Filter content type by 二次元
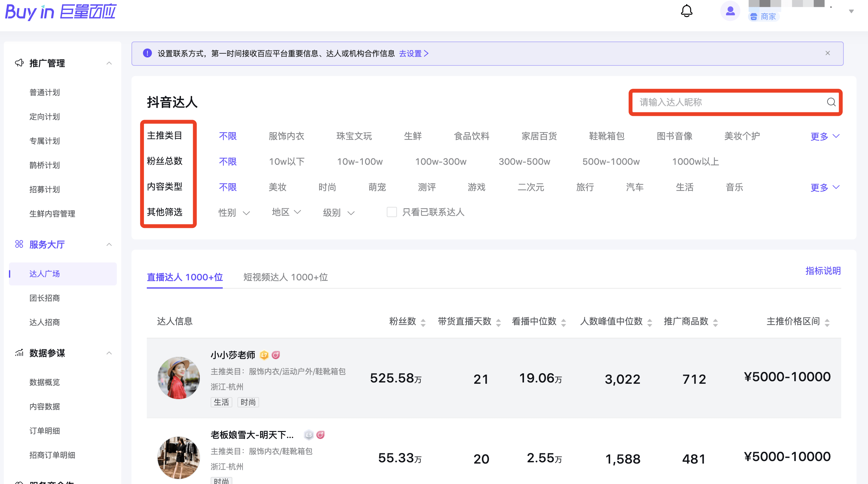 tap(531, 187)
